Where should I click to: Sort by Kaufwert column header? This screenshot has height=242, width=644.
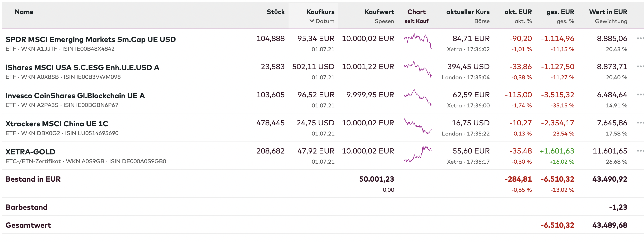[379, 12]
